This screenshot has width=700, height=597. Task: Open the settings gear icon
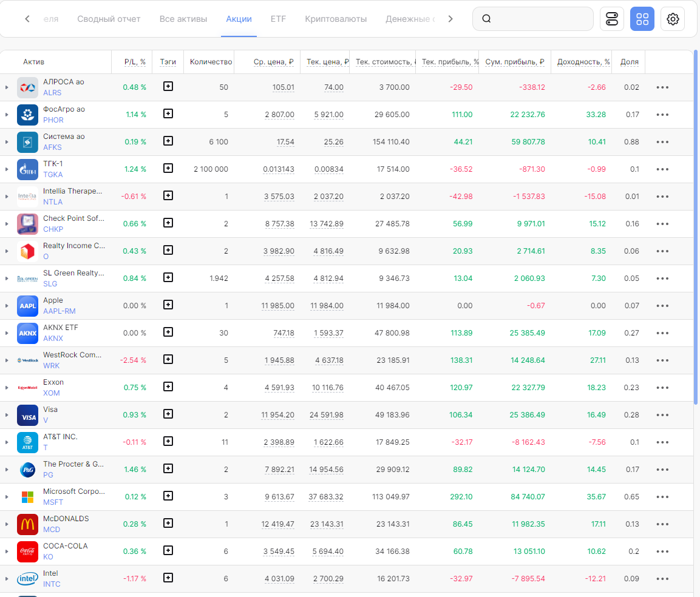pyautogui.click(x=672, y=19)
